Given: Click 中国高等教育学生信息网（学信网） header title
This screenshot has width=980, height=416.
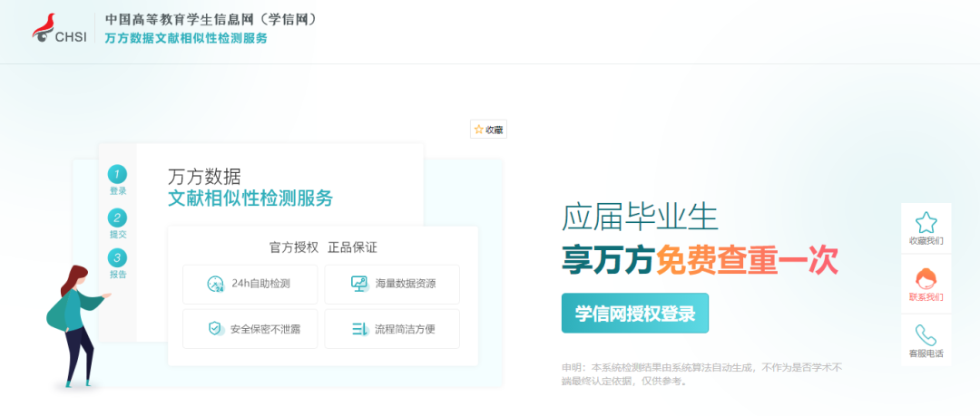Looking at the screenshot, I should (x=211, y=19).
